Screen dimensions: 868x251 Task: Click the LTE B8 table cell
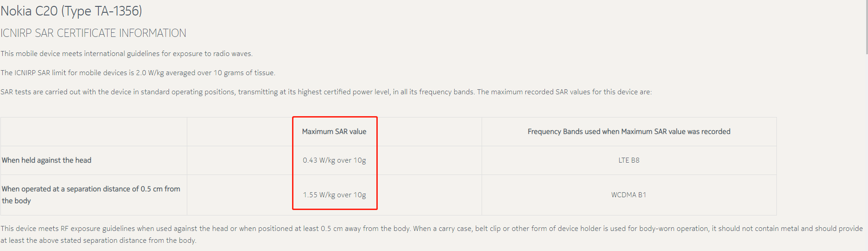coord(629,160)
